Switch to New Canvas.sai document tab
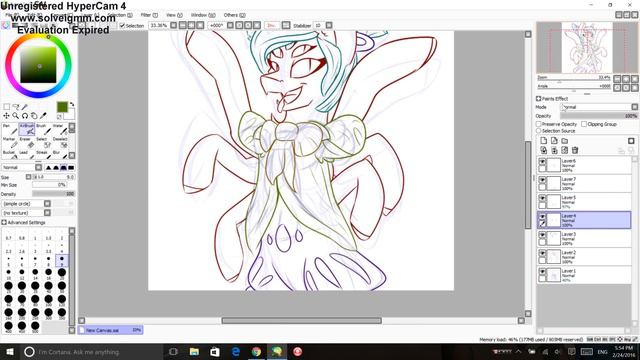Image resolution: width=640 pixels, height=360 pixels. 110,330
